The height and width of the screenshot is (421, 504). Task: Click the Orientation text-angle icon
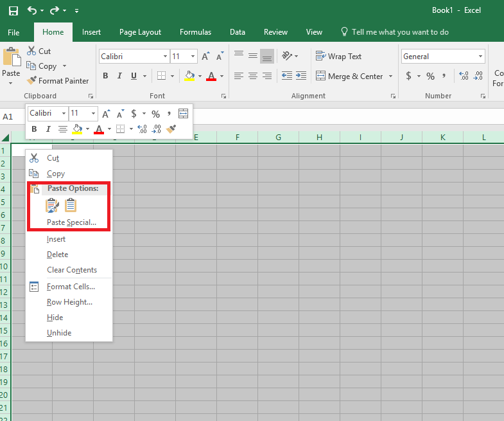[x=287, y=56]
